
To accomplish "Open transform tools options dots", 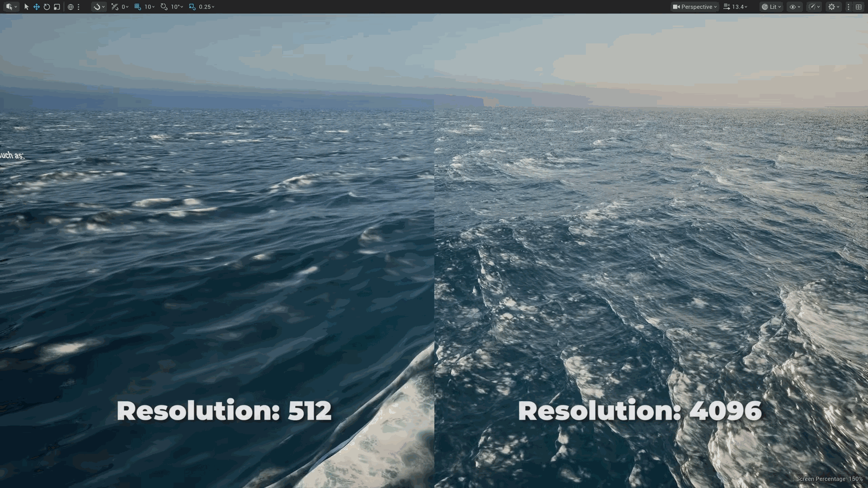I will tap(78, 7).
